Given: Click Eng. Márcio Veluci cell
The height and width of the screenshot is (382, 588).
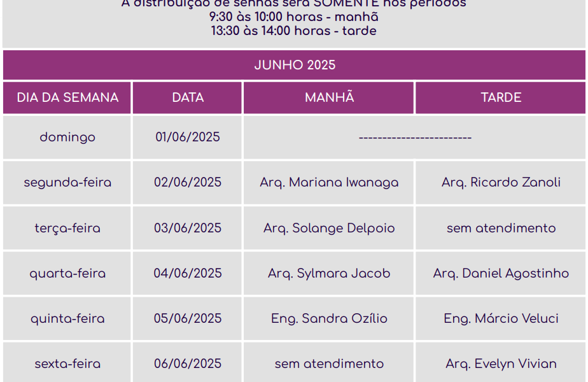Looking at the screenshot, I should coord(501,318).
